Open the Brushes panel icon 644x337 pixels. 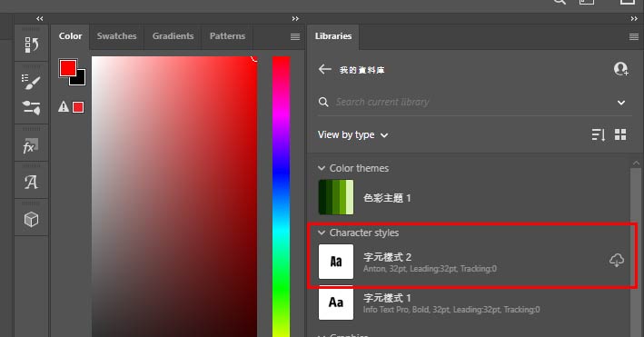click(31, 108)
